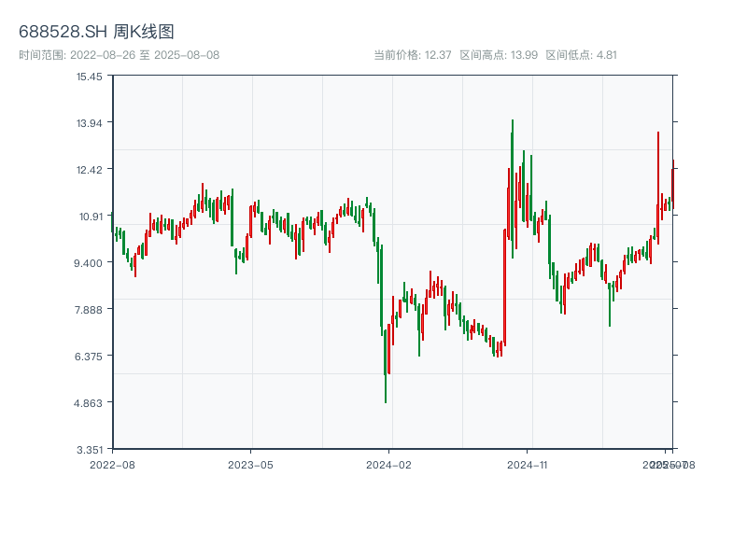Viewport: 747px width, 560px height.
Task: Click the 13.94 y-axis price label
Action: pos(90,122)
